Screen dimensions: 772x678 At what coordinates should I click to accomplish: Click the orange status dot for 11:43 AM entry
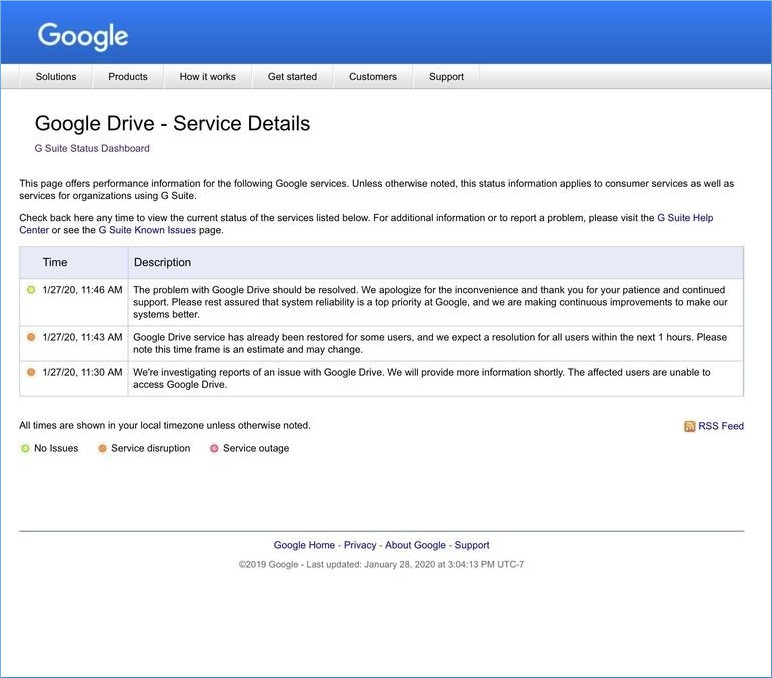[x=31, y=337]
